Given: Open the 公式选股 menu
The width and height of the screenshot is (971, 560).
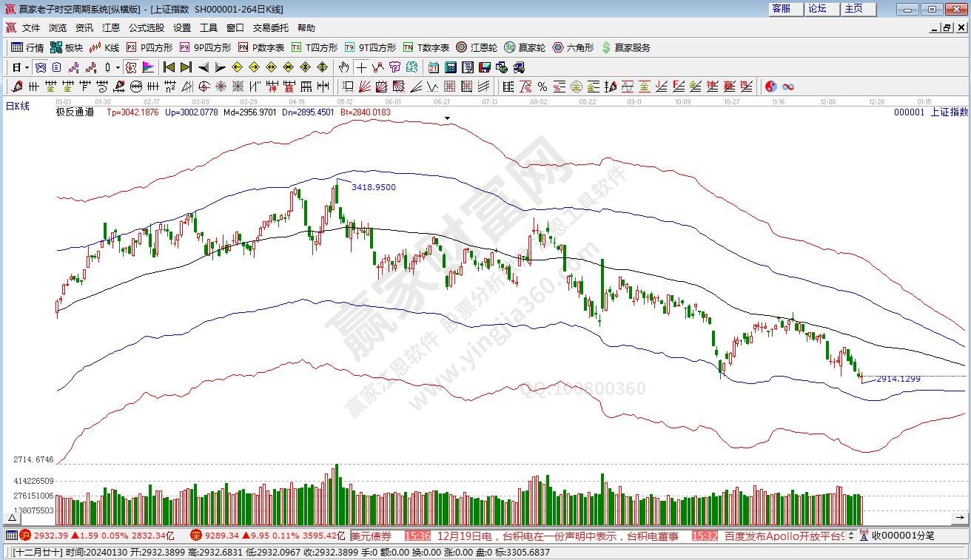Looking at the screenshot, I should (x=146, y=28).
